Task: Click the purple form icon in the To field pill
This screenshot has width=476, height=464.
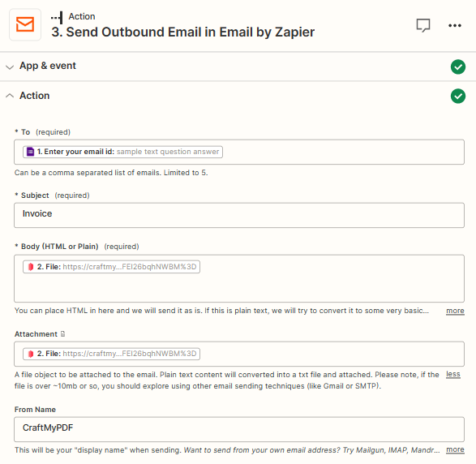Action: [30, 152]
